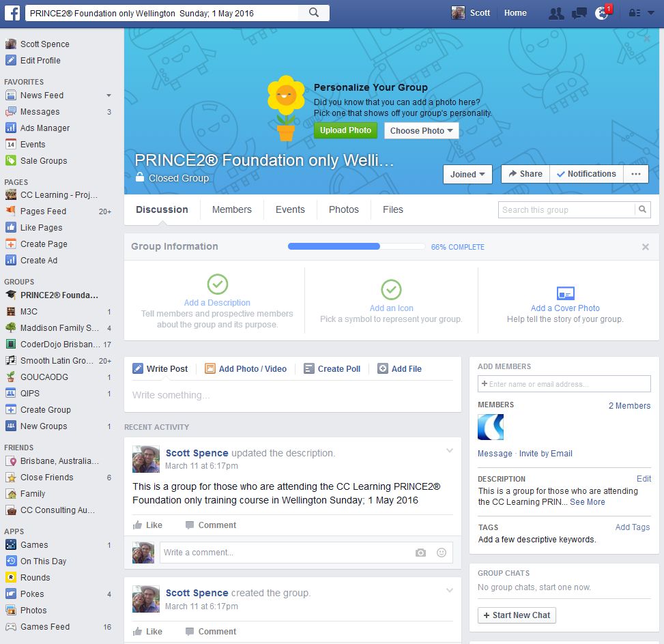
Task: Click Start New Chat button
Action: [517, 615]
